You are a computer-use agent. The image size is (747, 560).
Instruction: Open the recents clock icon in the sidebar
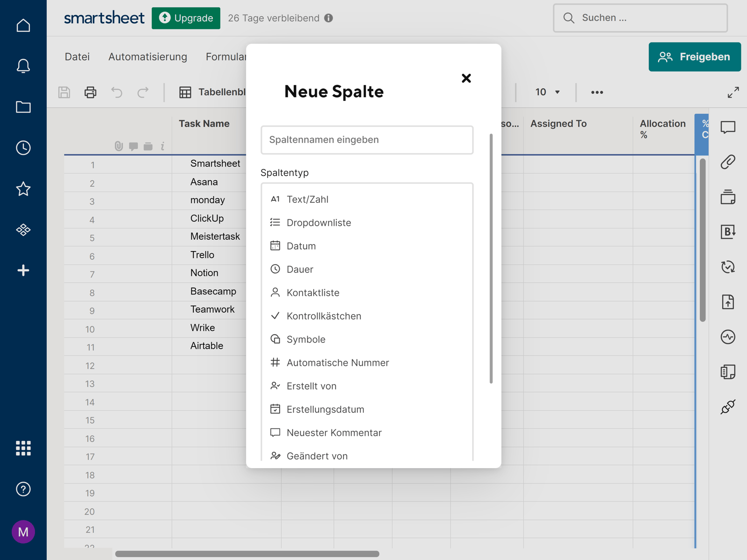[23, 148]
